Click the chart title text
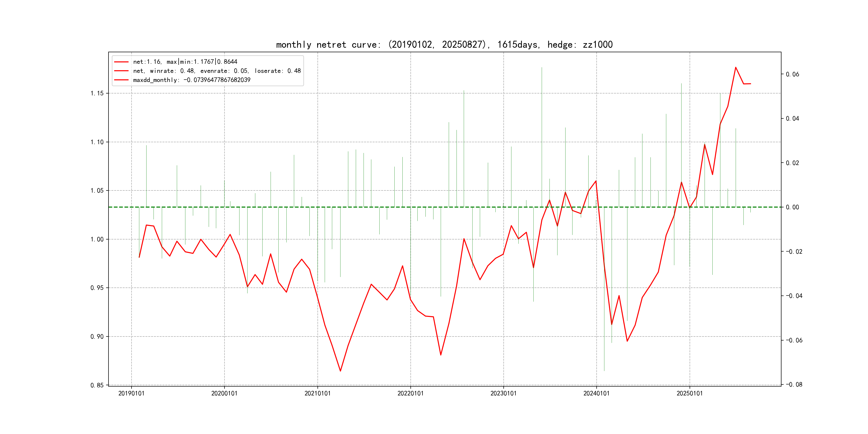The height and width of the screenshot is (434, 868). [x=444, y=44]
